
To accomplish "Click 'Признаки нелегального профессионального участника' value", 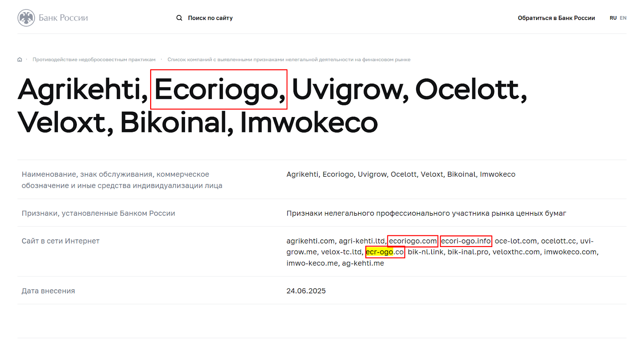I will [x=426, y=213].
